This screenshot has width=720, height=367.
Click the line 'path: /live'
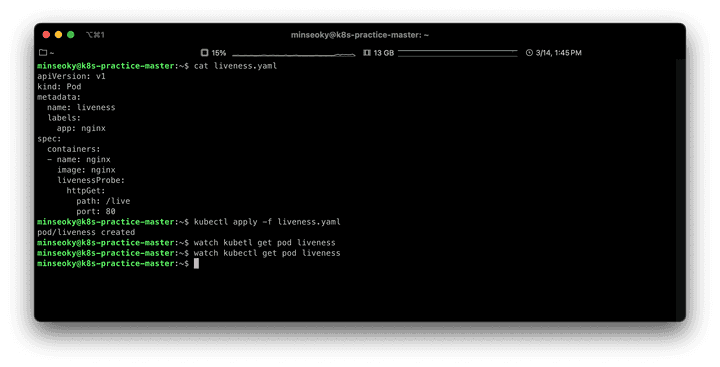(103, 201)
